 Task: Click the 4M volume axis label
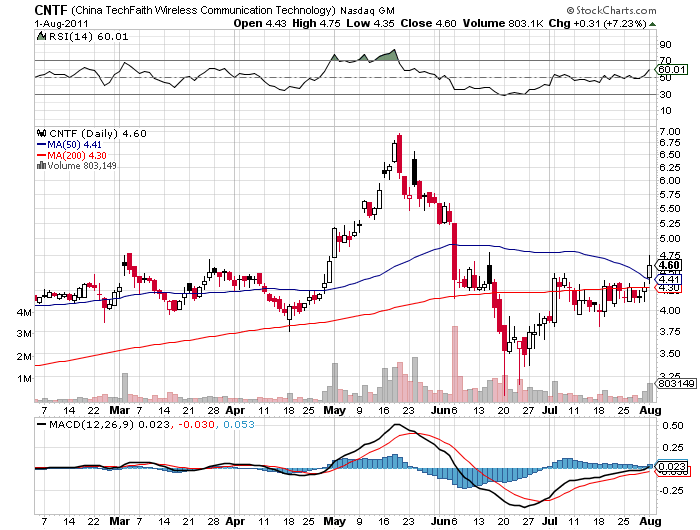(24, 312)
